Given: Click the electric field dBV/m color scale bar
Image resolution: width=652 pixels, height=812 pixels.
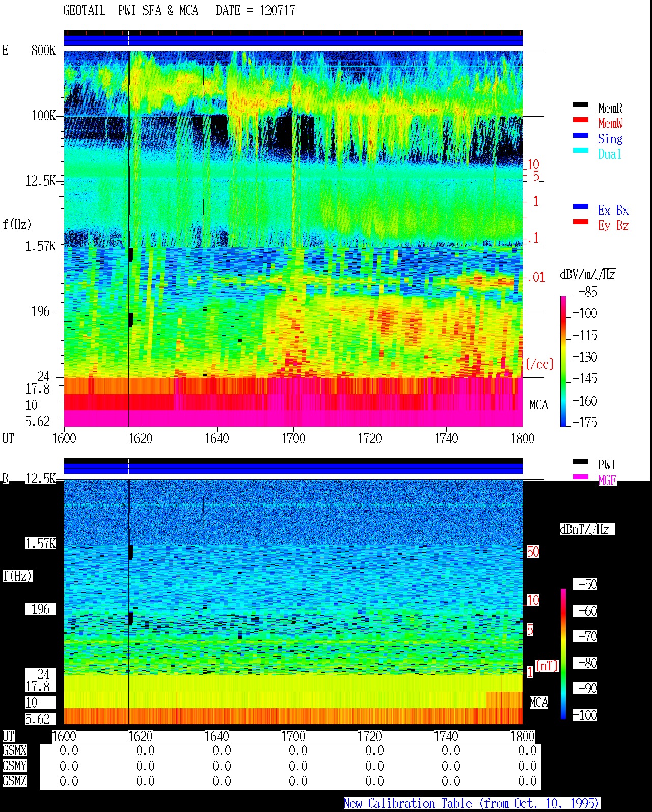Looking at the screenshot, I should [x=563, y=361].
